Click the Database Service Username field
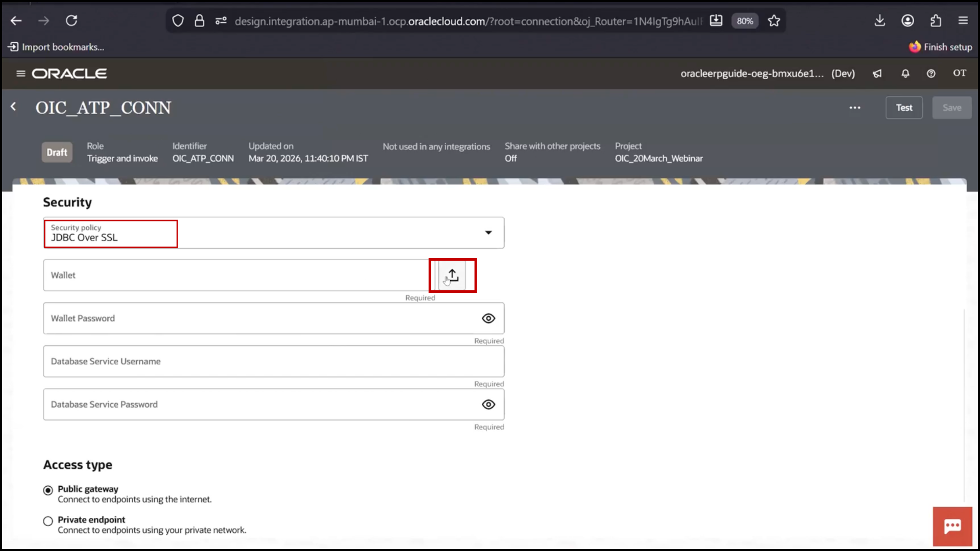 point(274,361)
